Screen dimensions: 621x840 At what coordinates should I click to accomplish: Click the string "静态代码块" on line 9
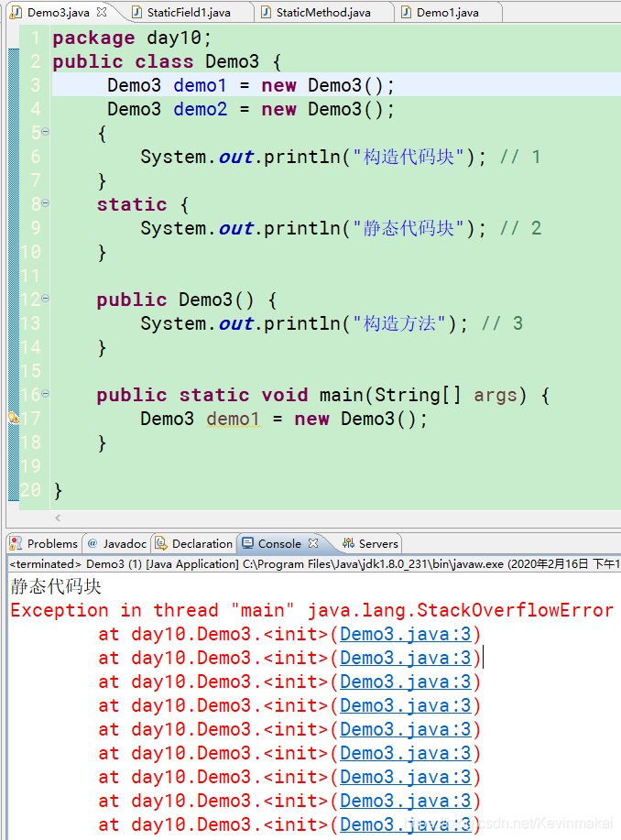408,229
